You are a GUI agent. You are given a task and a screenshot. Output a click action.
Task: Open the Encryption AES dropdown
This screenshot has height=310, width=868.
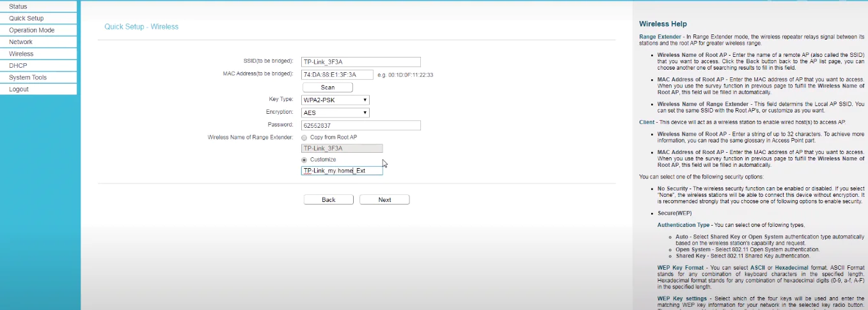coord(335,112)
